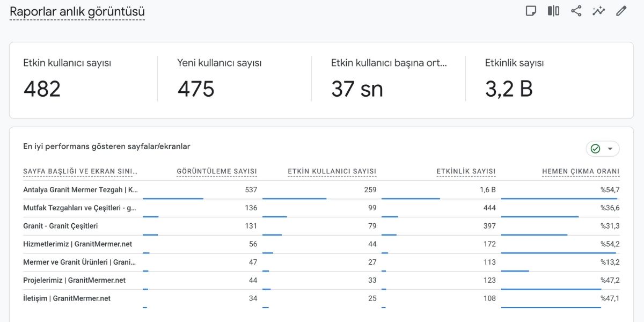Click the share report icon
The height and width of the screenshot is (322, 644).
coord(576,11)
